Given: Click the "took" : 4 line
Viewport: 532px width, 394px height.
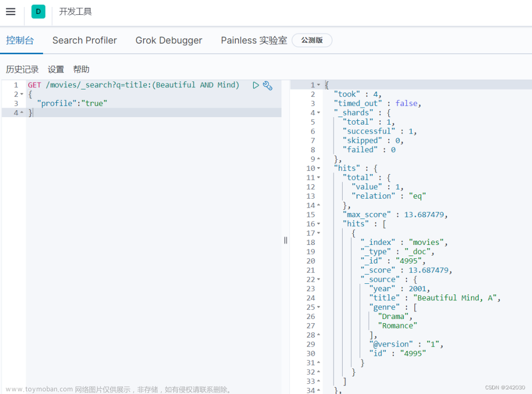Looking at the screenshot, I should (x=358, y=94).
